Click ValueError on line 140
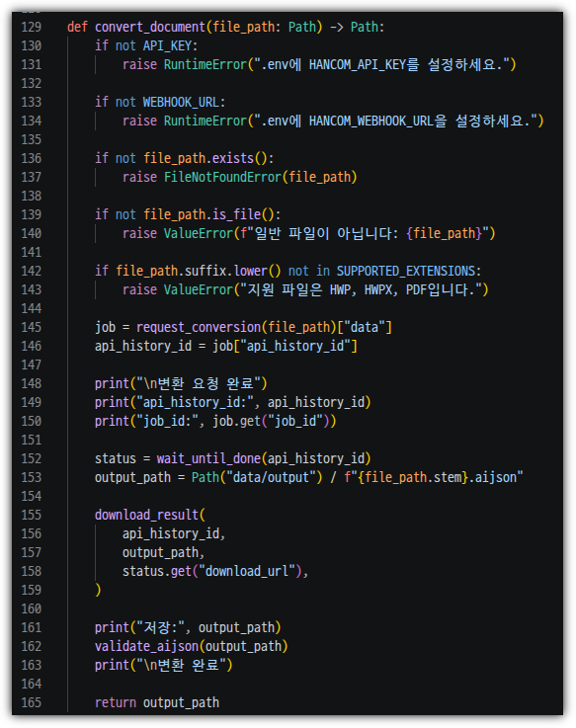 [198, 233]
